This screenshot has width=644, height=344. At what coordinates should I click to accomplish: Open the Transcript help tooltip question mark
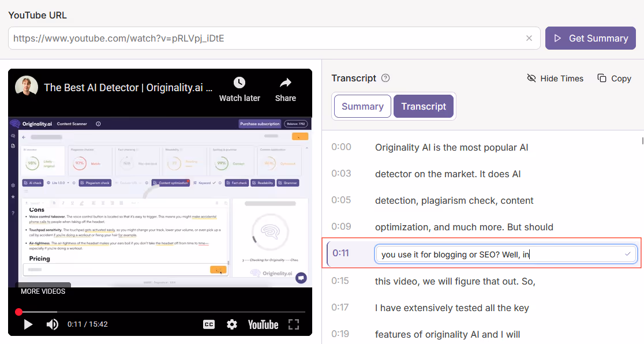385,77
